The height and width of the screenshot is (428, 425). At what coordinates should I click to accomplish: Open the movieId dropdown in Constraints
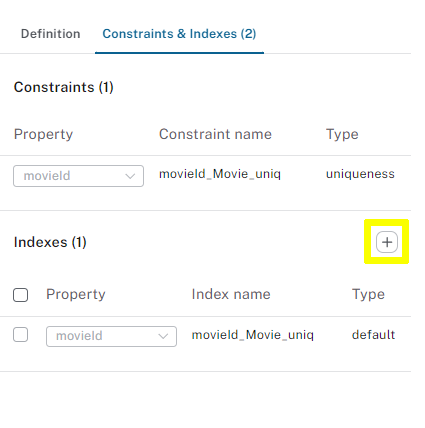pos(78,176)
